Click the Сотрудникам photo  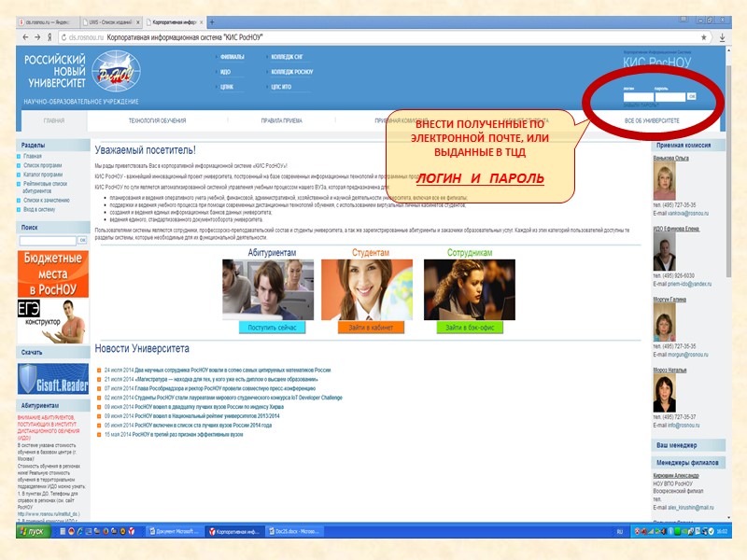470,289
